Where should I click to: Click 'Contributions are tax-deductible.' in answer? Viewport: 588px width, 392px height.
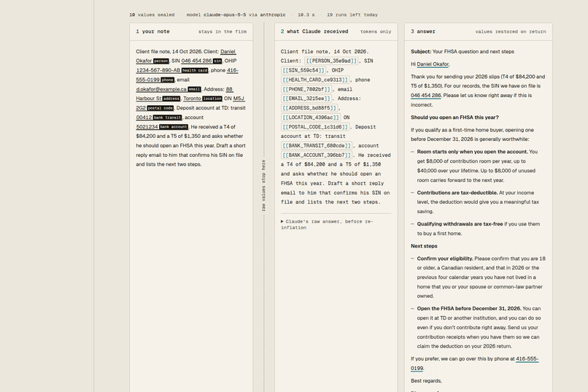tap(457, 193)
